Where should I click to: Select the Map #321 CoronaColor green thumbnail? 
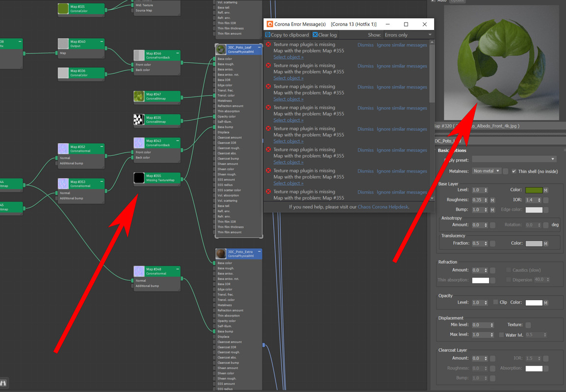[x=63, y=9]
